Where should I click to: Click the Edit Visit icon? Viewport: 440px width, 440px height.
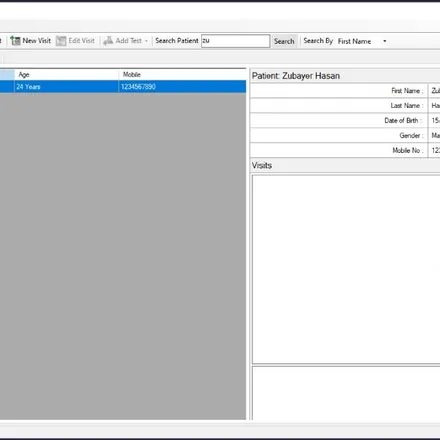point(61,41)
